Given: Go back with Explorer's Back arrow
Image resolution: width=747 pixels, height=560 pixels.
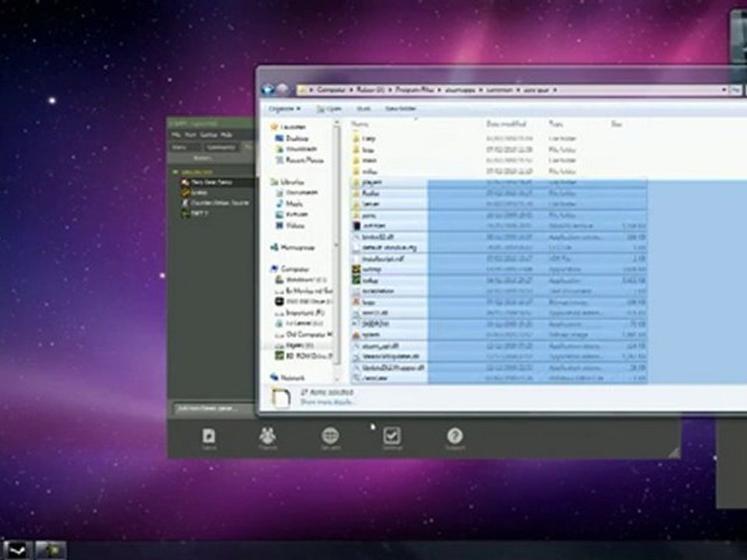Looking at the screenshot, I should coord(268,89).
